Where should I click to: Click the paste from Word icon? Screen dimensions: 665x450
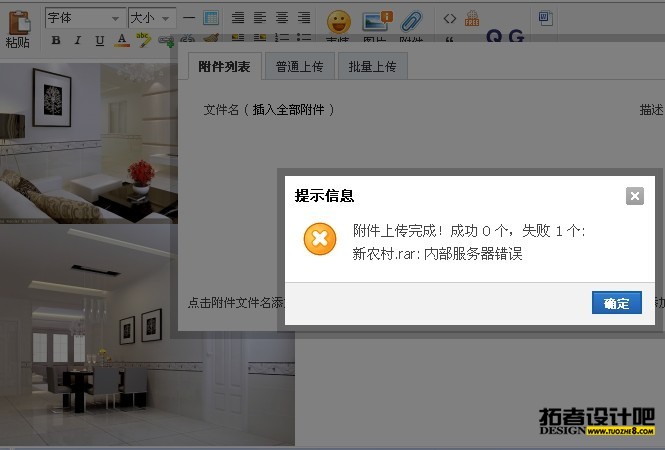[544, 18]
